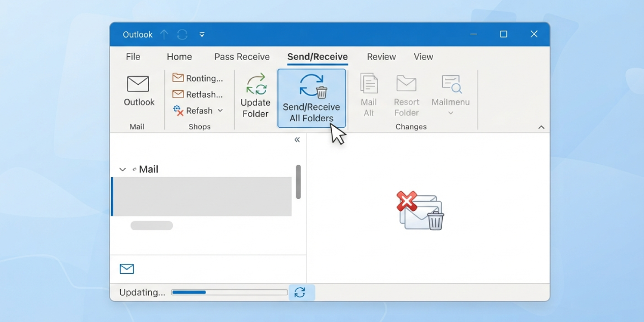644x322 pixels.
Task: Open the Outlook mail envelope icon
Action: point(138,84)
